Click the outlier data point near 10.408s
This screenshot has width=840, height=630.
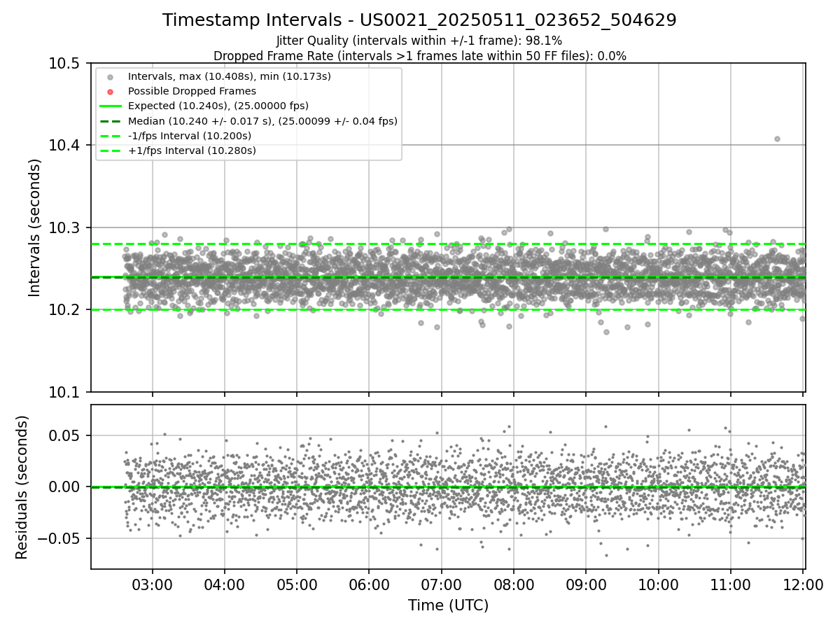click(x=777, y=139)
